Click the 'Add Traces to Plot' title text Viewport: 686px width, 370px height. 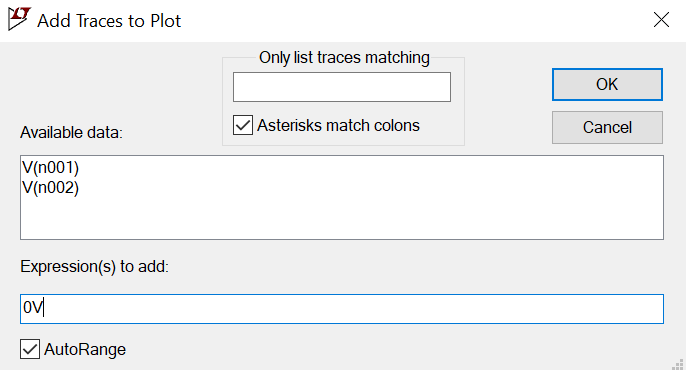109,21
